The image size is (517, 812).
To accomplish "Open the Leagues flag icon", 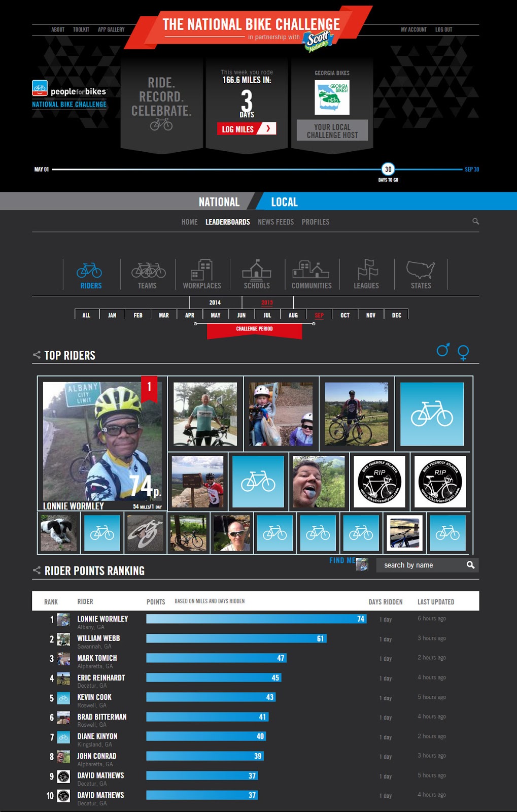I will pyautogui.click(x=367, y=269).
